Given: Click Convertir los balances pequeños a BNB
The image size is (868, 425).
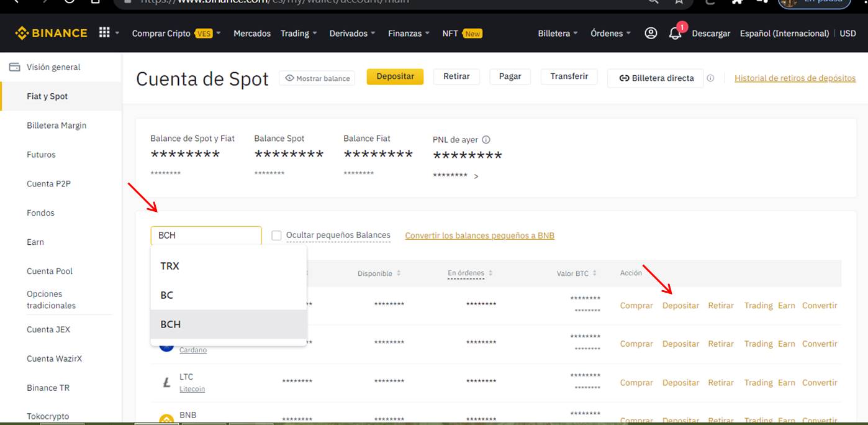Looking at the screenshot, I should click(x=479, y=235).
